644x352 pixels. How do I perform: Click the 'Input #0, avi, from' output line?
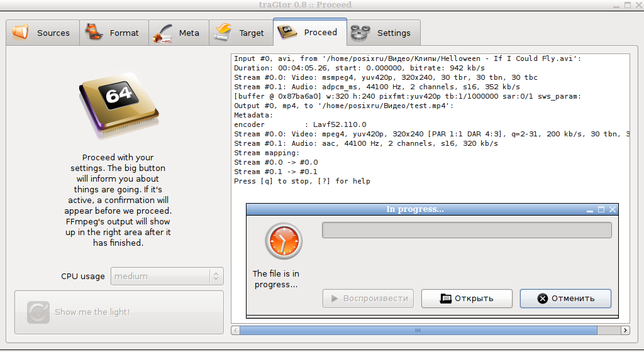click(x=408, y=58)
